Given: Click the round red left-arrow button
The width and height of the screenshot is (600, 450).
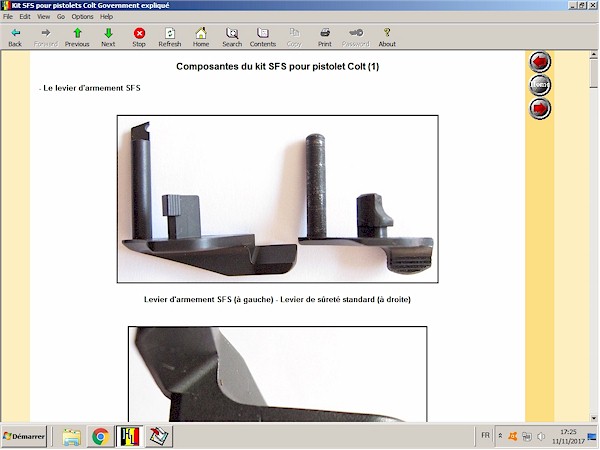Looking at the screenshot, I should (540, 62).
